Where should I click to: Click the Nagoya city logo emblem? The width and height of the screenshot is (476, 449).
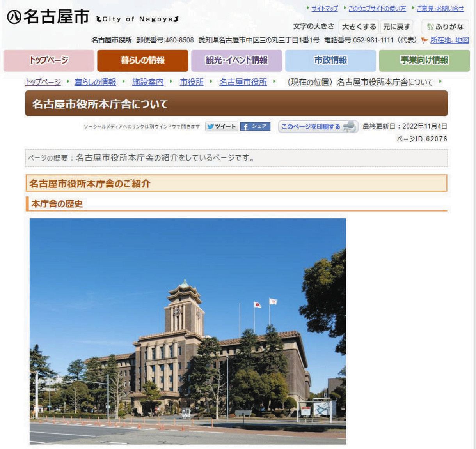coord(14,17)
